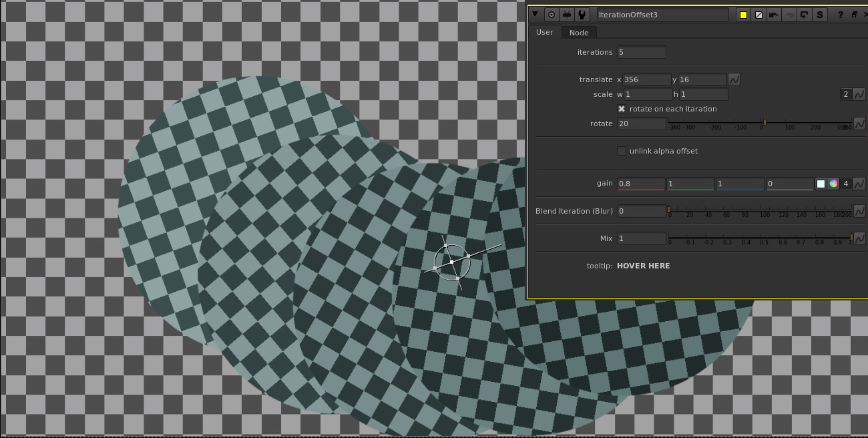The height and width of the screenshot is (438, 868).
Task: Click the S icon in panel header
Action: click(820, 15)
